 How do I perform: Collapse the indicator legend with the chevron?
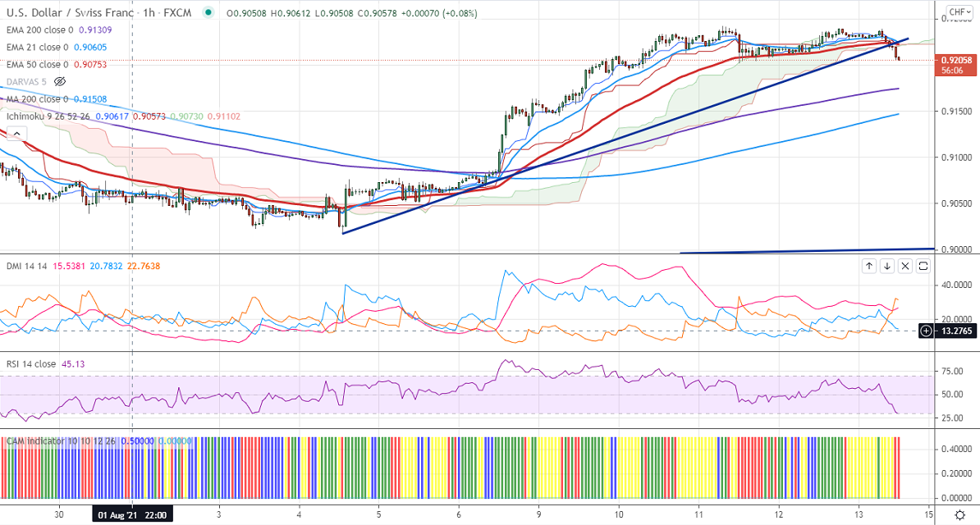pos(17,133)
